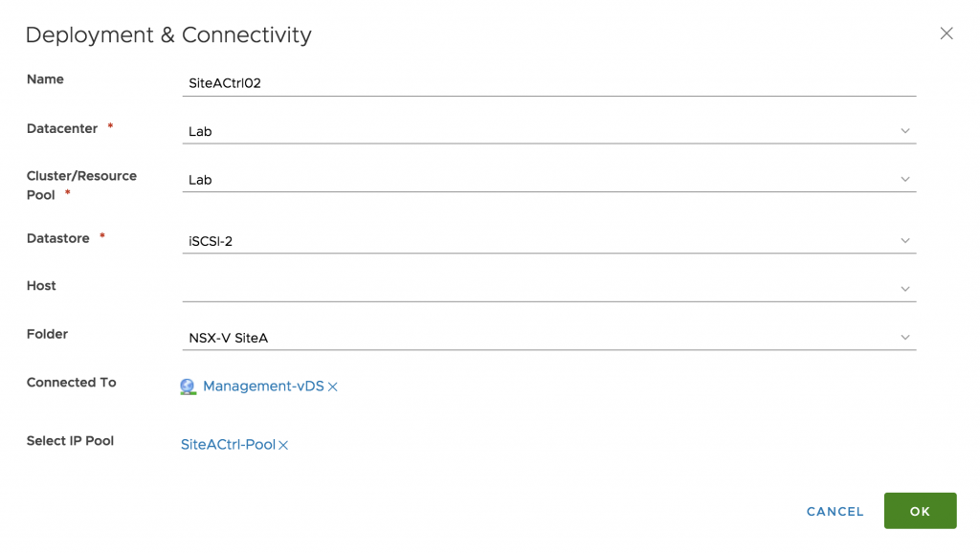Click the Folder chevron arrow icon
The width and height of the screenshot is (980, 553).
click(905, 338)
